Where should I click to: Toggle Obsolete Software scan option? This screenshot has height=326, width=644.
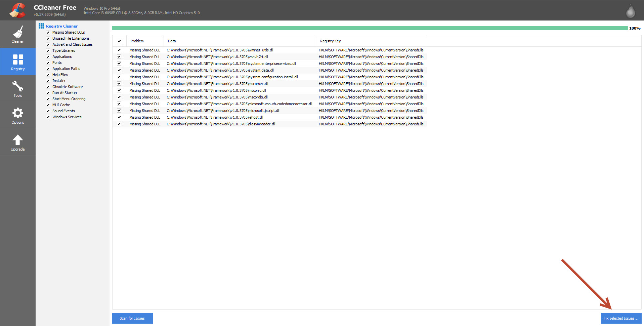(48, 87)
